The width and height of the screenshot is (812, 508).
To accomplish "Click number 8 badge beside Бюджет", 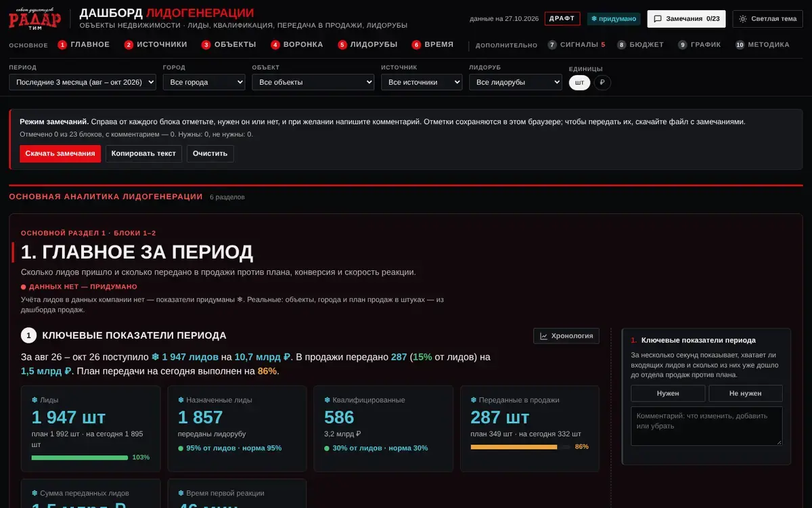I will (621, 45).
